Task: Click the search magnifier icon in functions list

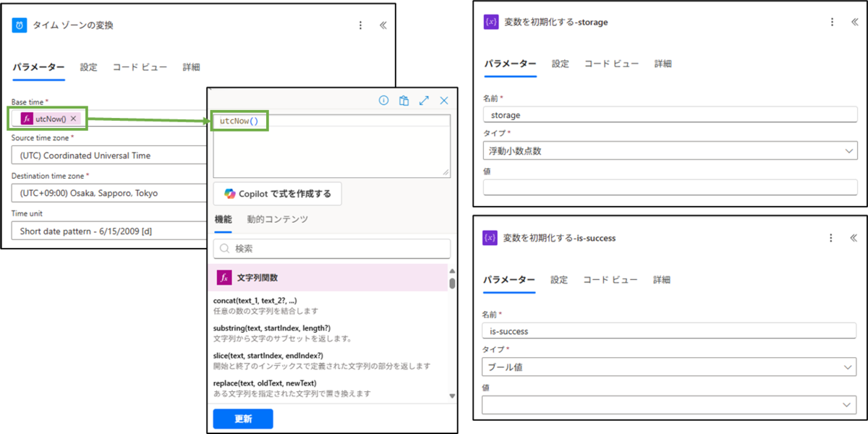Action: click(225, 249)
